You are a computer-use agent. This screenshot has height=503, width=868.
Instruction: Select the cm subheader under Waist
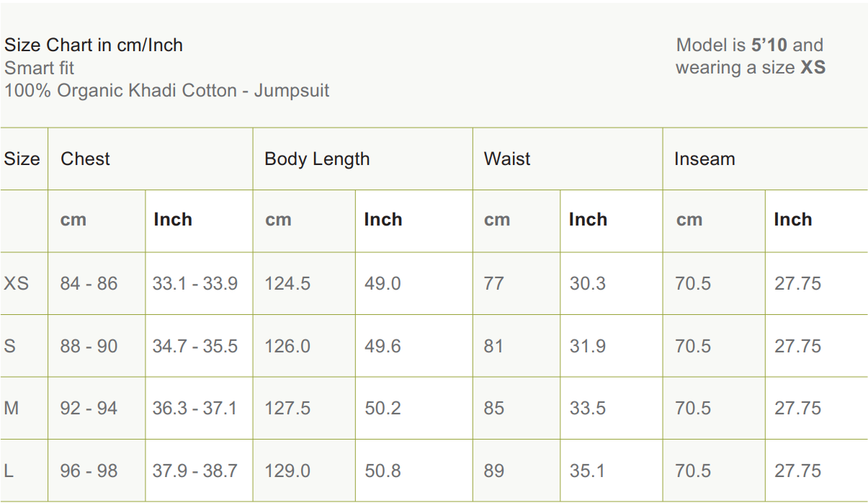[497, 220]
